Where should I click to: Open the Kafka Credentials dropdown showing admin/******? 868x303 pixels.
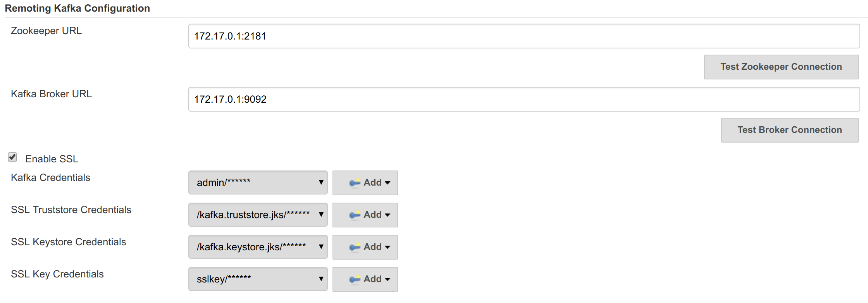pos(258,182)
